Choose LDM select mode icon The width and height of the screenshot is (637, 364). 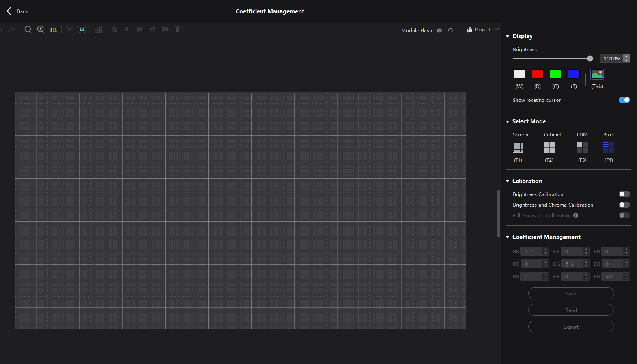(x=582, y=147)
